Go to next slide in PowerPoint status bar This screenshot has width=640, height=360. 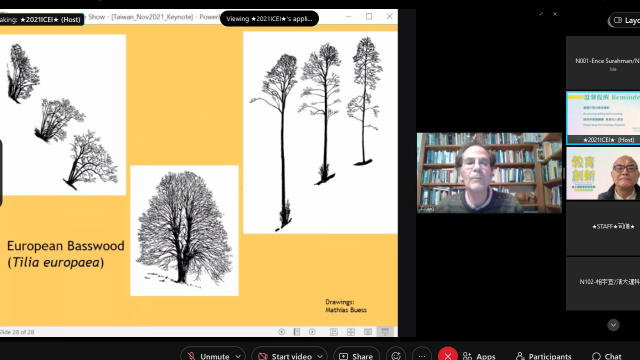pyautogui.click(x=312, y=332)
